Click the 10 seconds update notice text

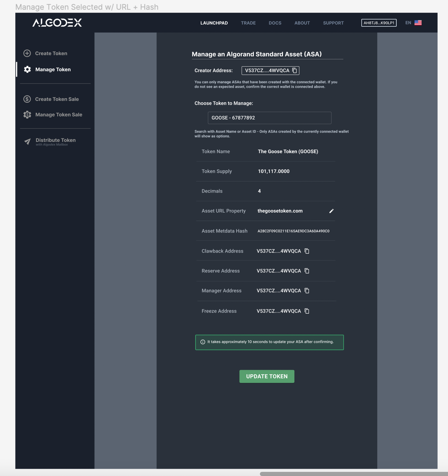click(270, 342)
